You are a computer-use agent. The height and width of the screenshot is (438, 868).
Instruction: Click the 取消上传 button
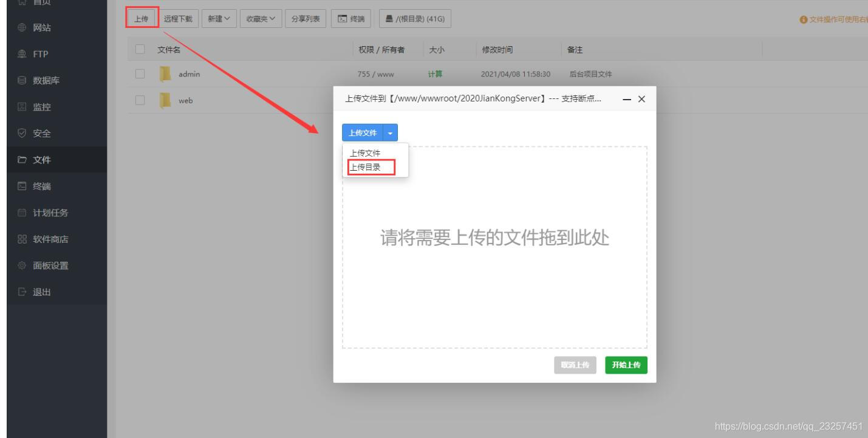coord(575,364)
